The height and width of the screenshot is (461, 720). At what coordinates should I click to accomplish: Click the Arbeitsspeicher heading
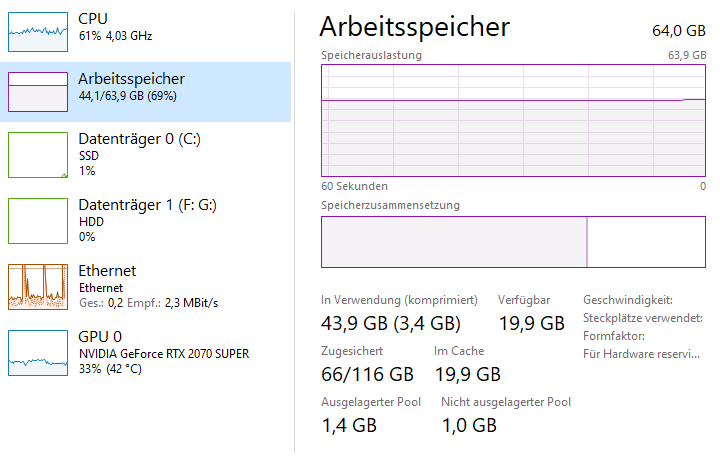[x=415, y=26]
